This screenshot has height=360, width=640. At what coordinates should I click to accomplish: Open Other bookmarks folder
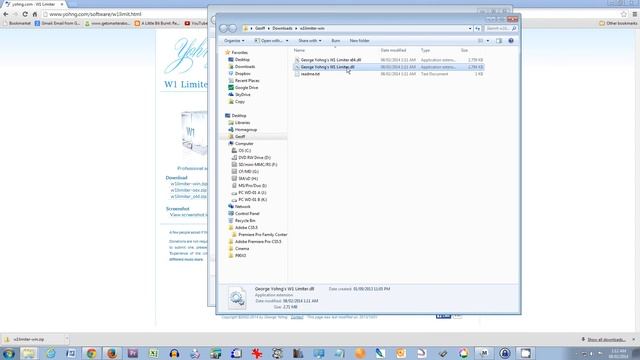pos(618,23)
